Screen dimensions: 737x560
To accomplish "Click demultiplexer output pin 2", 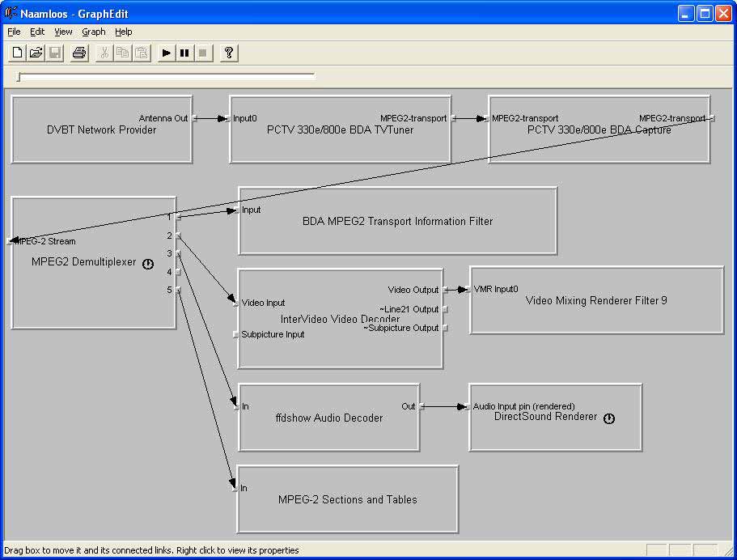I will [178, 235].
